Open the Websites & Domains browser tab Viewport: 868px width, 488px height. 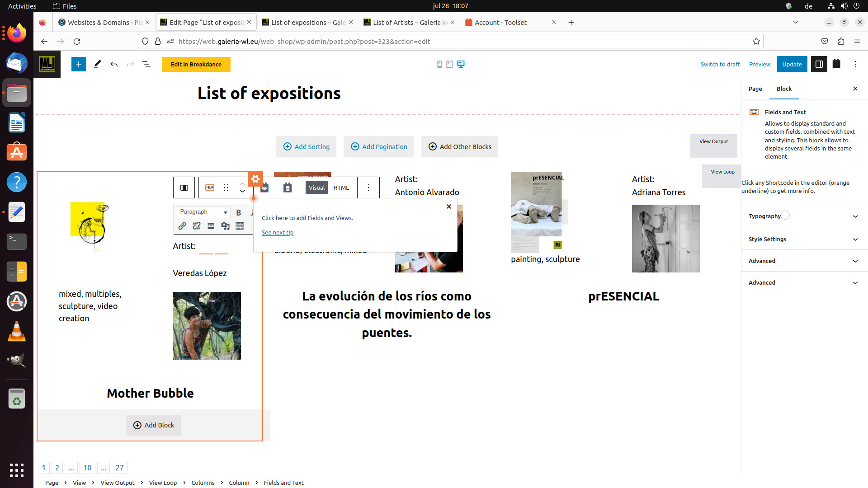point(104,22)
